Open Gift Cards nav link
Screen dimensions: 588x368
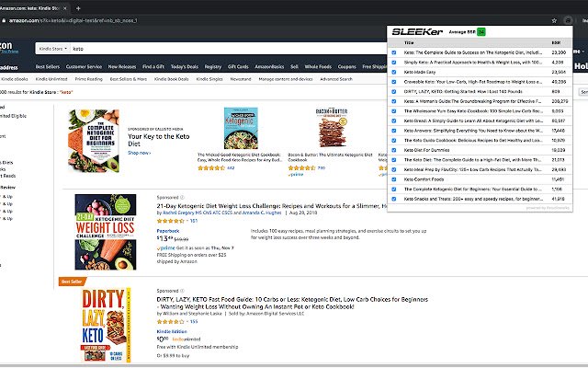[238, 67]
